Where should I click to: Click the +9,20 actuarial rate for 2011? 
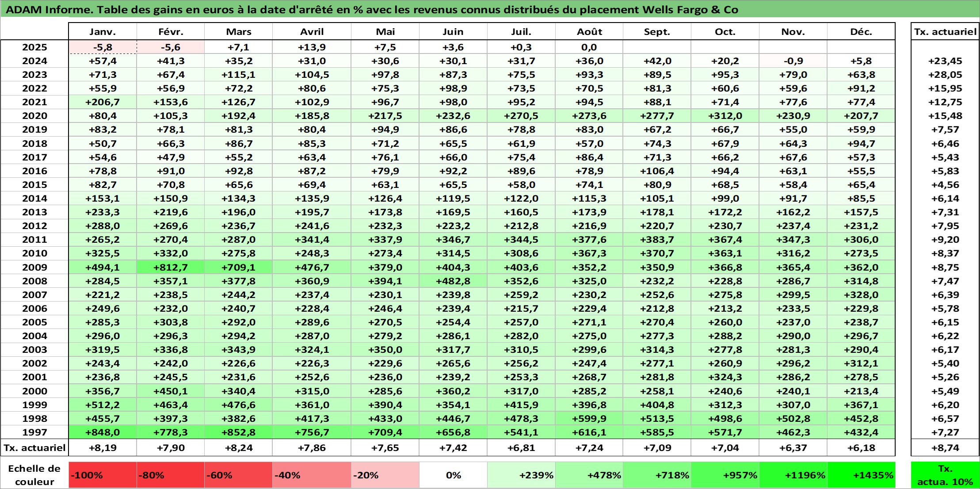(945, 240)
